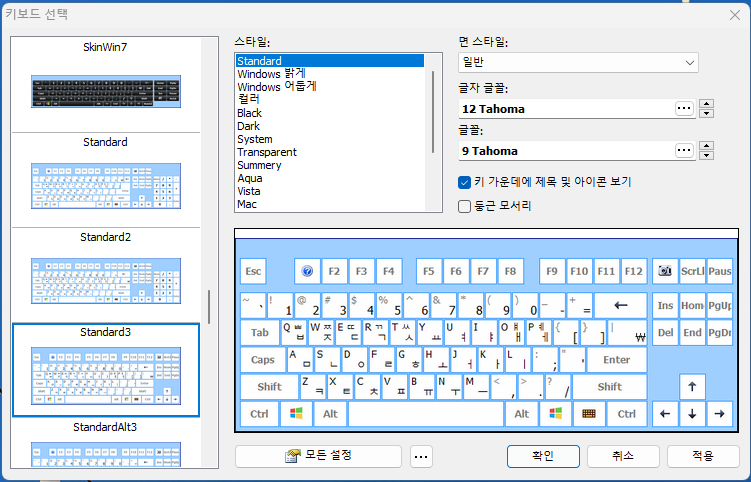The width and height of the screenshot is (751, 482).
Task: Click the 모든 설정 button
Action: coord(318,456)
